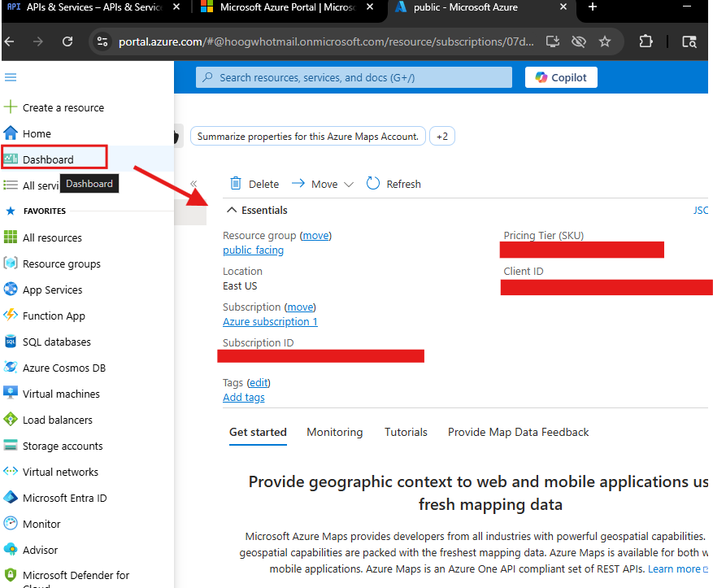Click the Microsoft Entra ID icon
713x588 pixels.
10,498
